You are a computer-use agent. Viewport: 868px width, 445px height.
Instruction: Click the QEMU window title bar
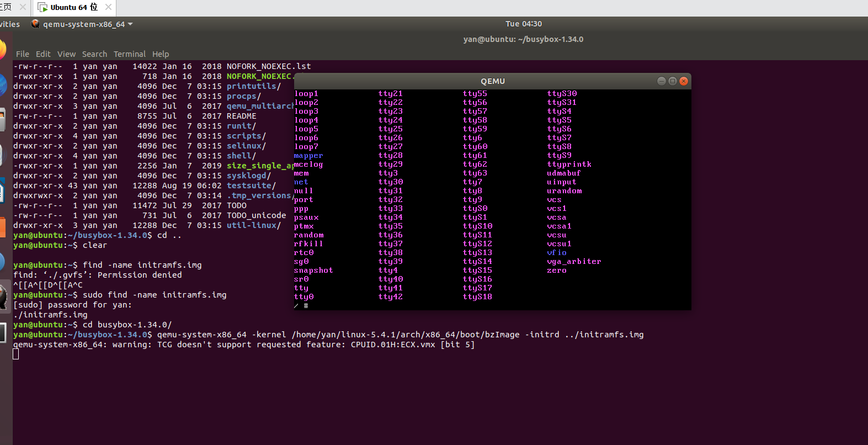tap(492, 81)
